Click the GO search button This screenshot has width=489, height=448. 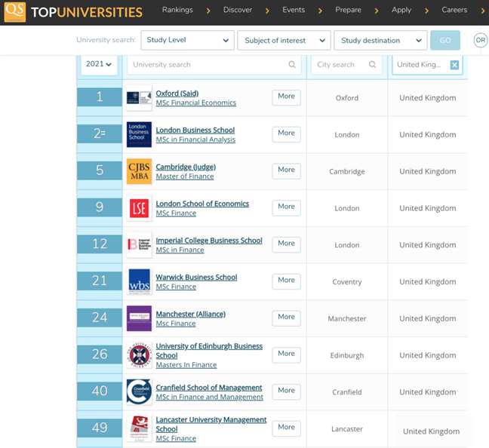445,40
